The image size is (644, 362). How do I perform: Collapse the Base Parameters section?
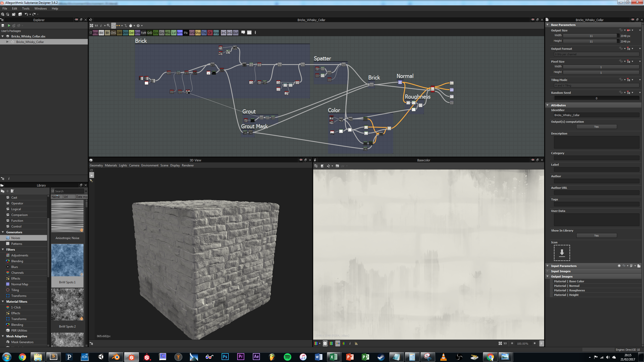(x=548, y=25)
